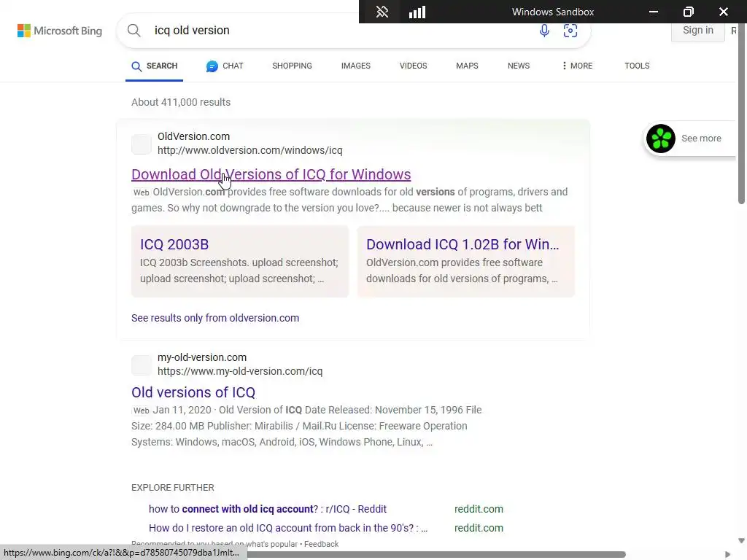
Task: Click first reddit.com source label
Action: pos(479,509)
